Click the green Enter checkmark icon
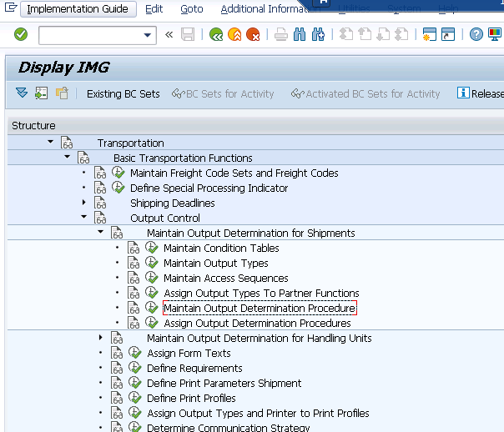Viewport: 504px width, 432px height. point(21,34)
